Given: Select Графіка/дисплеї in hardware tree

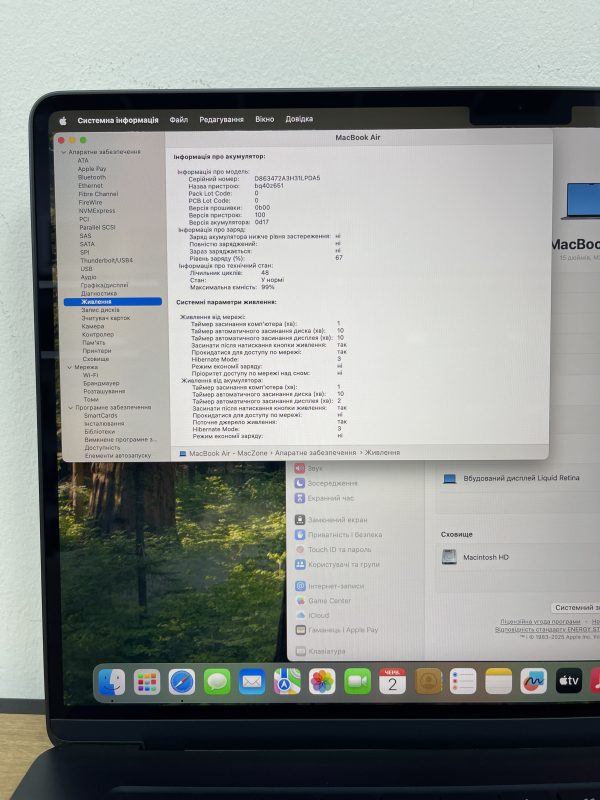Looking at the screenshot, I should point(105,286).
